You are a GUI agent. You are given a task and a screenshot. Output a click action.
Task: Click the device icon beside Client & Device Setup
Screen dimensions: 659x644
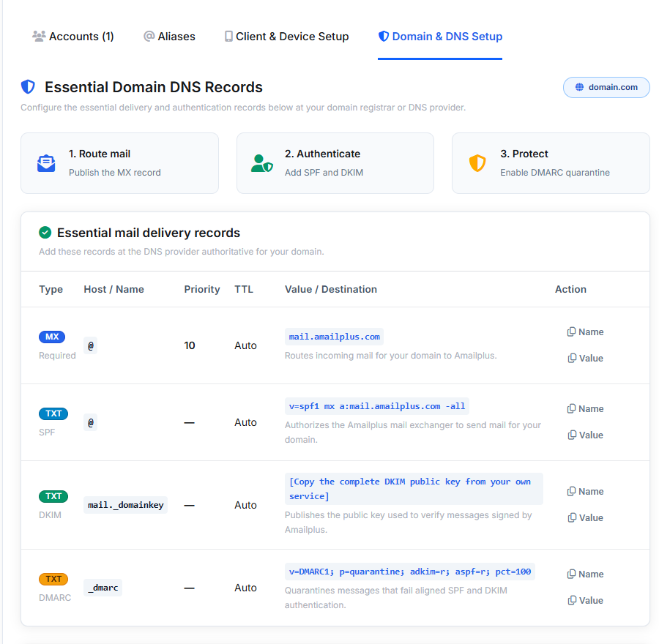click(228, 37)
